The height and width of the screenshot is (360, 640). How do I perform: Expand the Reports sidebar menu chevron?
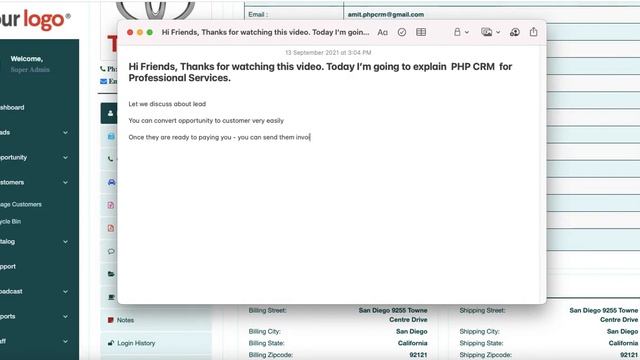65,316
